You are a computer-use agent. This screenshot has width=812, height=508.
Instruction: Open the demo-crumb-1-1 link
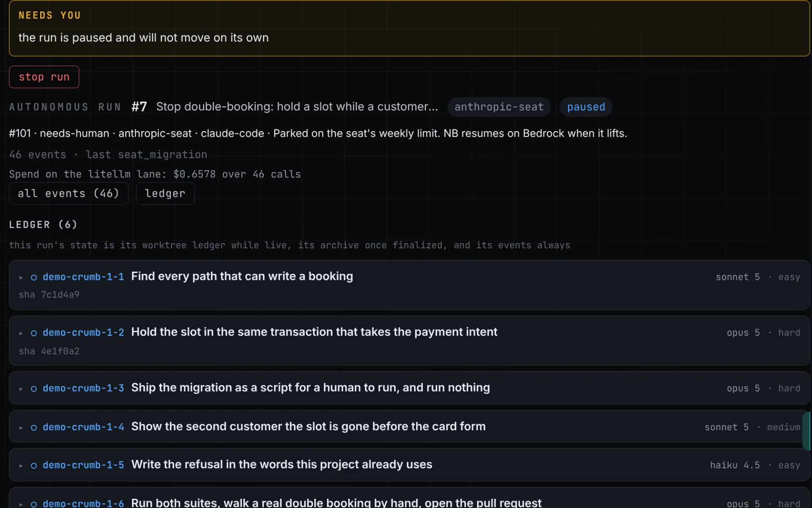point(83,277)
